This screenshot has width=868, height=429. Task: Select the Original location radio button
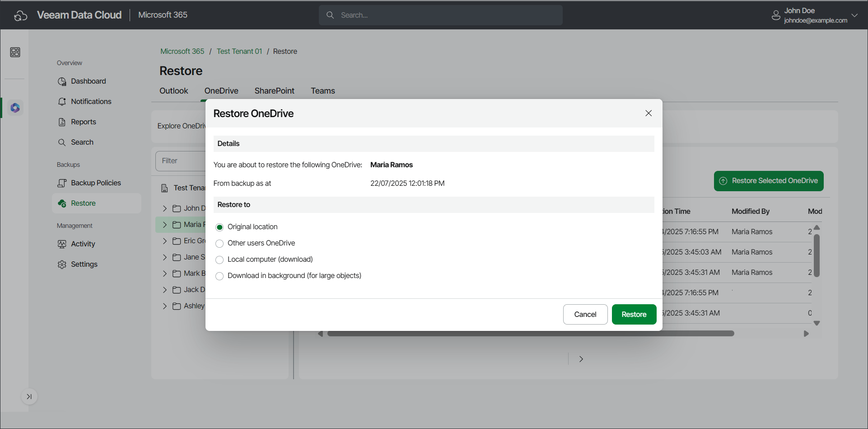[219, 227]
